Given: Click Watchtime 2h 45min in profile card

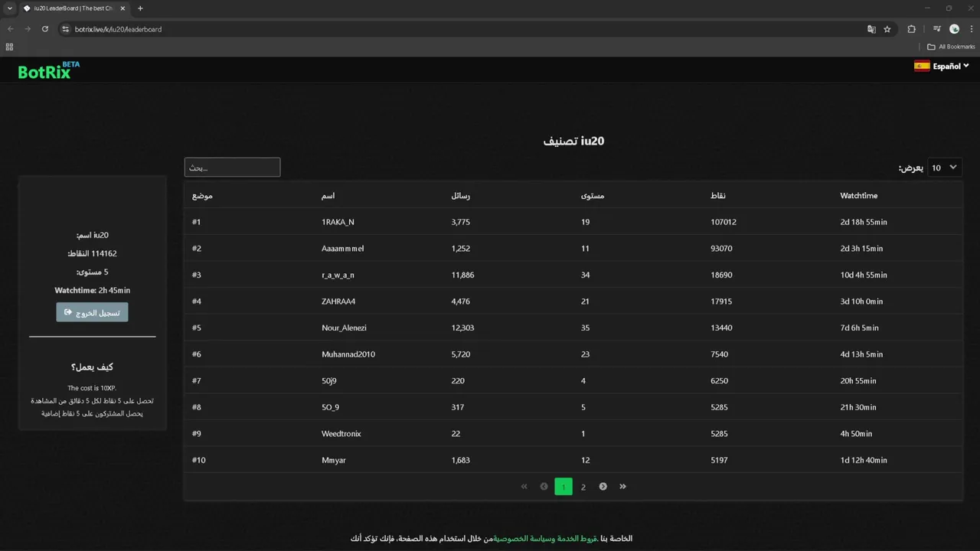Looking at the screenshot, I should 92,291.
